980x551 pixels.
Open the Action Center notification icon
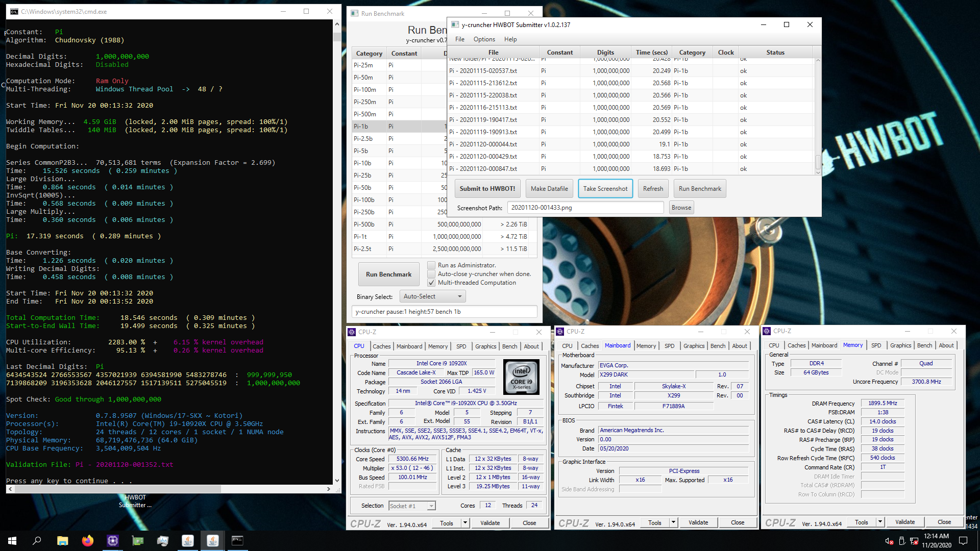963,541
